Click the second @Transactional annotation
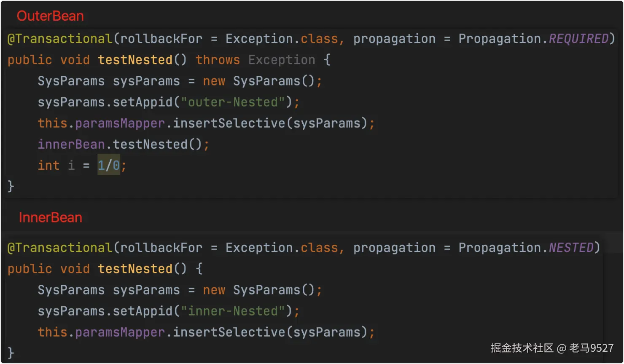The width and height of the screenshot is (624, 364). pos(60,248)
